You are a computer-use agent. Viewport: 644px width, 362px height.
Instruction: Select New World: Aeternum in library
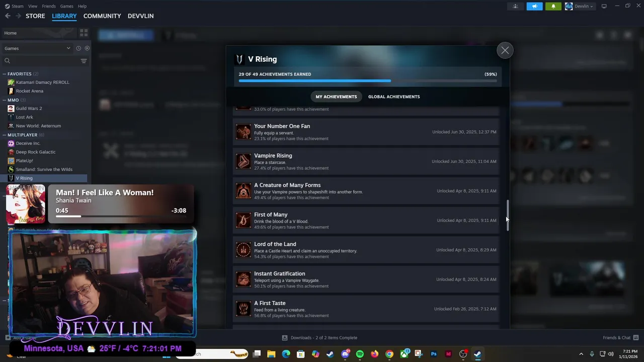click(38, 126)
